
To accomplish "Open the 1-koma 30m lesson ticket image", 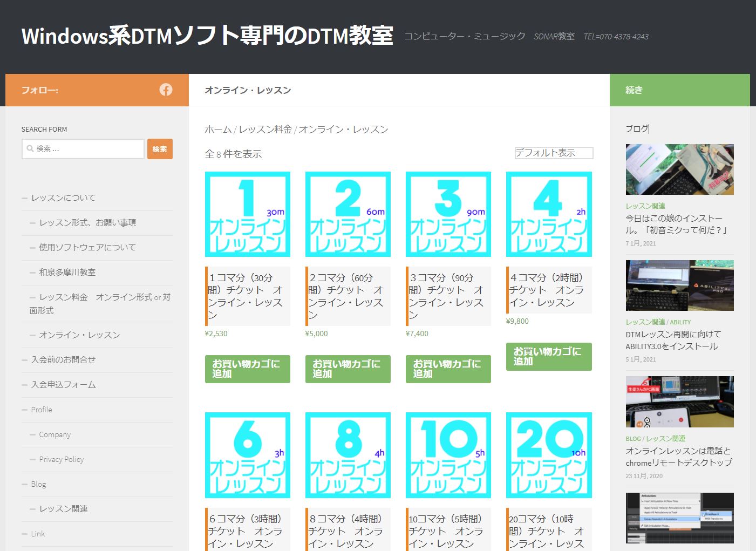I will pyautogui.click(x=248, y=214).
